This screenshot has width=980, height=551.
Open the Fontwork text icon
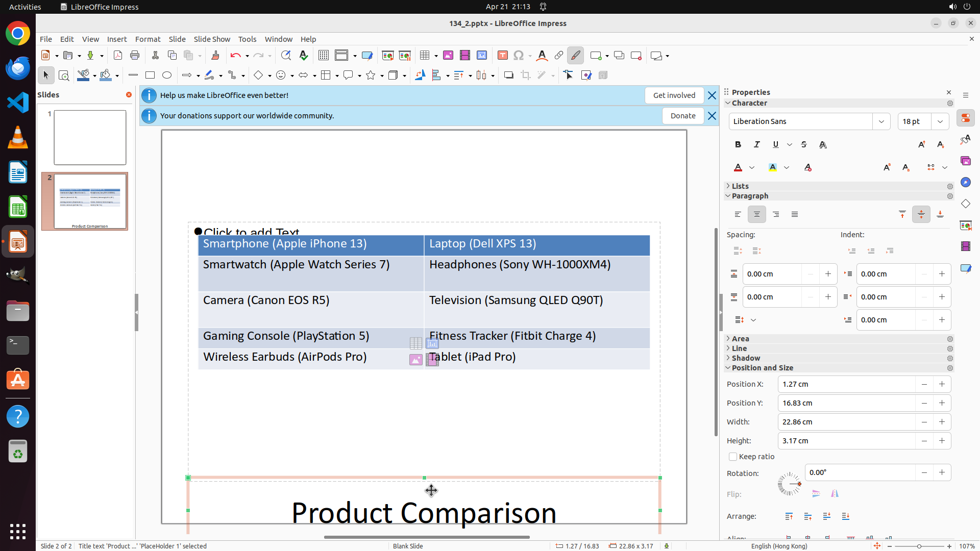pyautogui.click(x=542, y=56)
